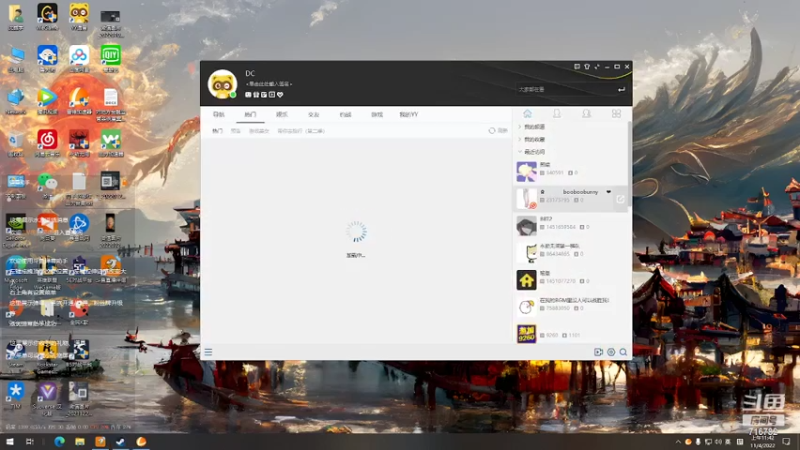
Task: Open the booboobunny channel entry
Action: (570, 198)
